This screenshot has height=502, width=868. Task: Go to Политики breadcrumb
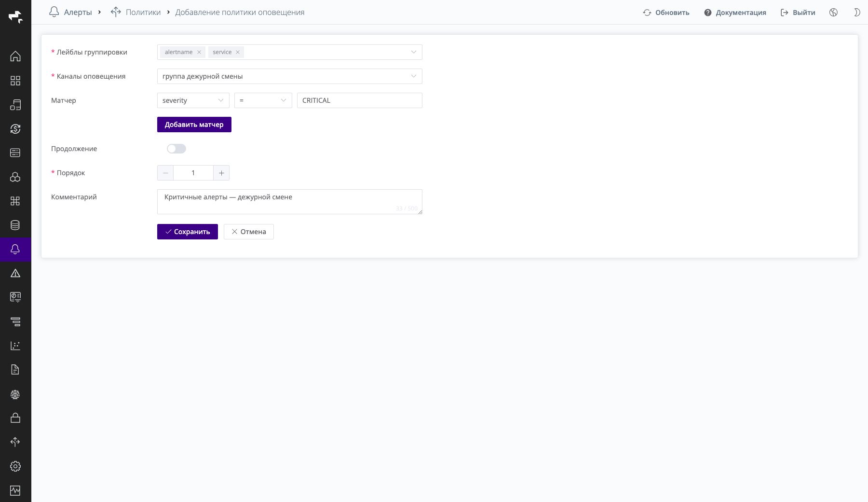click(143, 13)
